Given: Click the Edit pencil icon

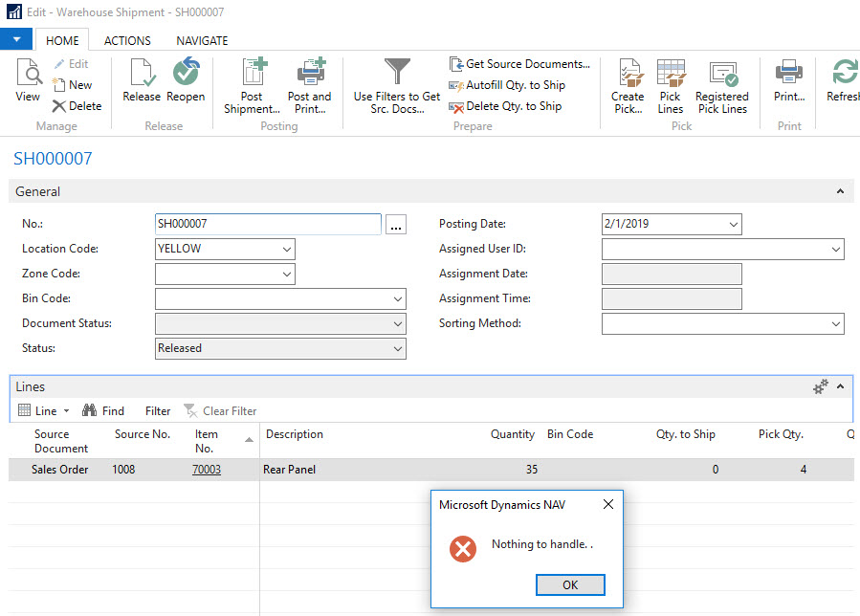Looking at the screenshot, I should point(58,64).
